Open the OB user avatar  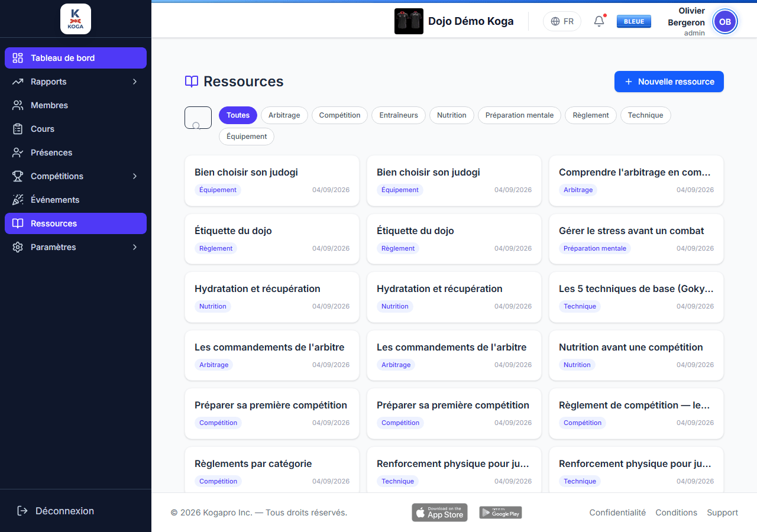coord(725,22)
